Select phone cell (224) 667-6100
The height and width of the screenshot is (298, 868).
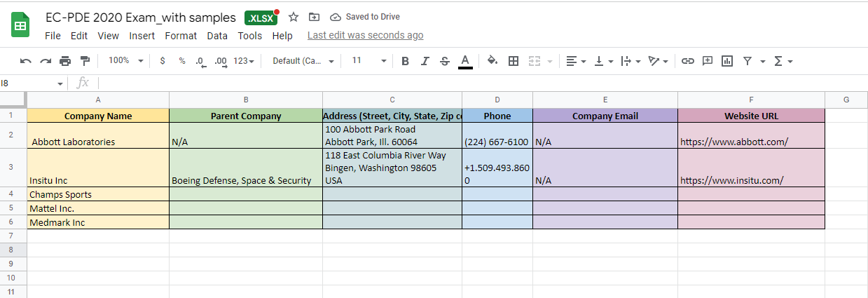pyautogui.click(x=497, y=135)
